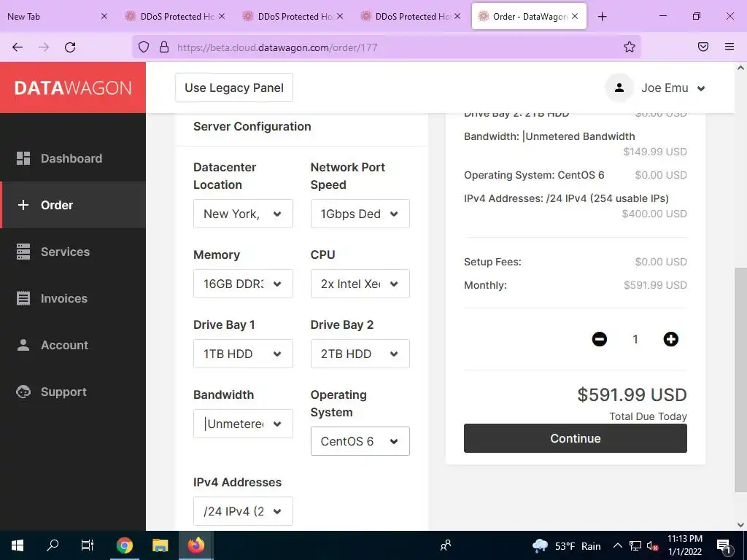Click the browser forward arrow
The height and width of the screenshot is (560, 747).
[x=44, y=47]
